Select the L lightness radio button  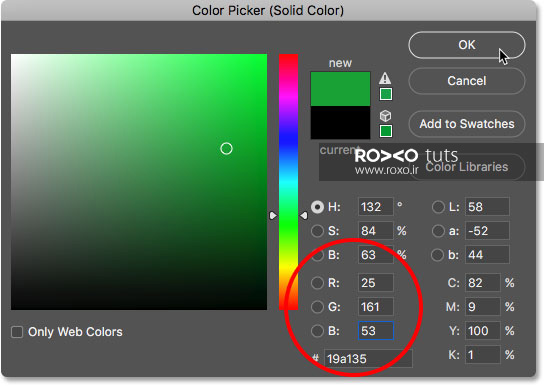pyautogui.click(x=438, y=207)
